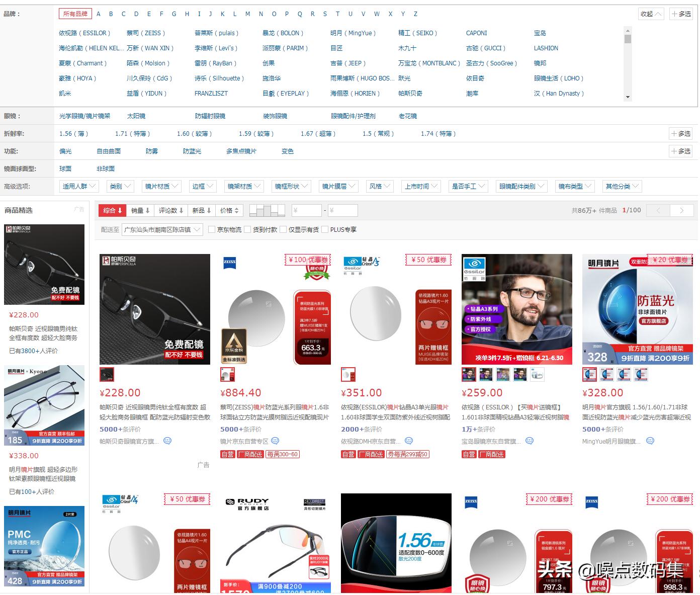Screen dimensions: 700x595
Task: Claim the ¥20 优惠券 coupon
Action: pyautogui.click(x=670, y=260)
